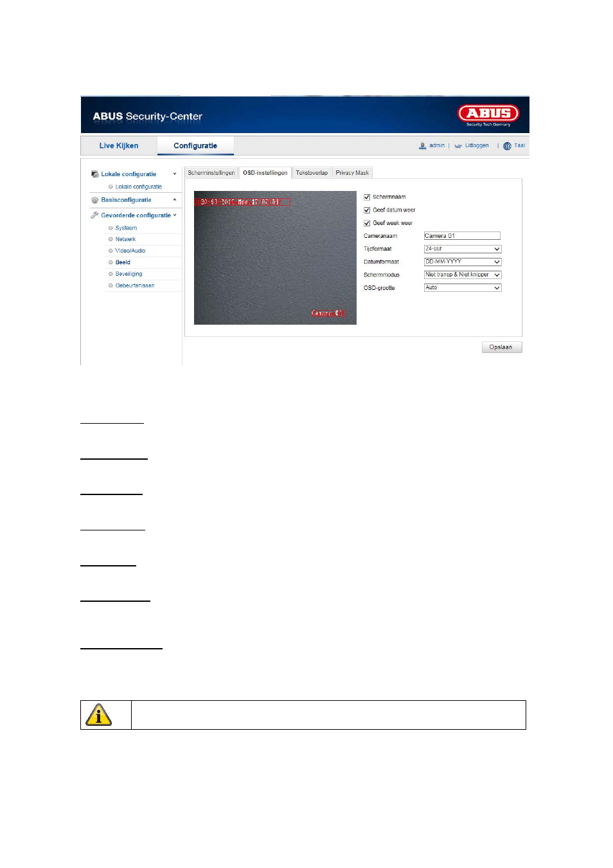Click the Lokale configuratie monitor icon
Image resolution: width=613 pixels, height=868 pixels.
pyautogui.click(x=95, y=174)
